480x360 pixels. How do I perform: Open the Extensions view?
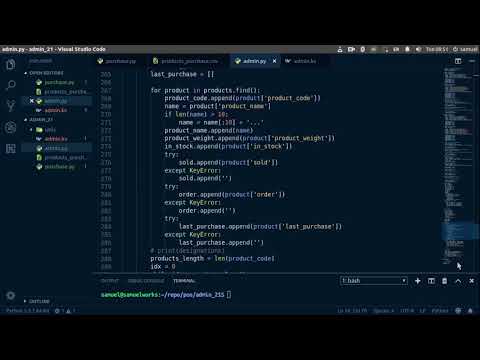tap(10, 148)
